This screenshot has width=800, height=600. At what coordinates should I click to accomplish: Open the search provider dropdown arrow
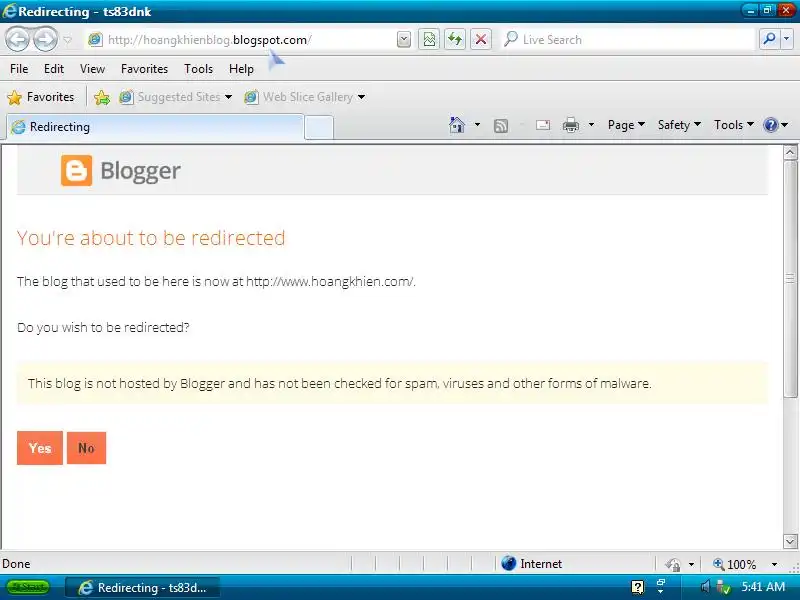click(x=787, y=39)
